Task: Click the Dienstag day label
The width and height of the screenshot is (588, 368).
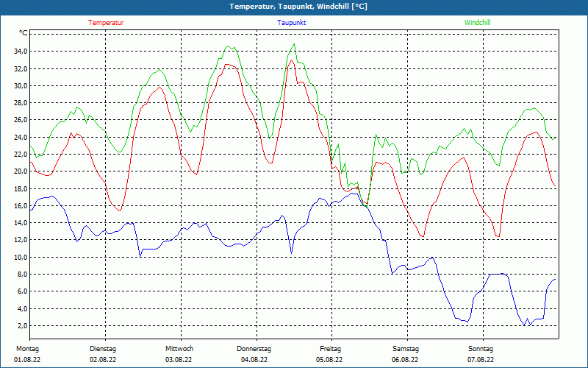Action: point(103,349)
